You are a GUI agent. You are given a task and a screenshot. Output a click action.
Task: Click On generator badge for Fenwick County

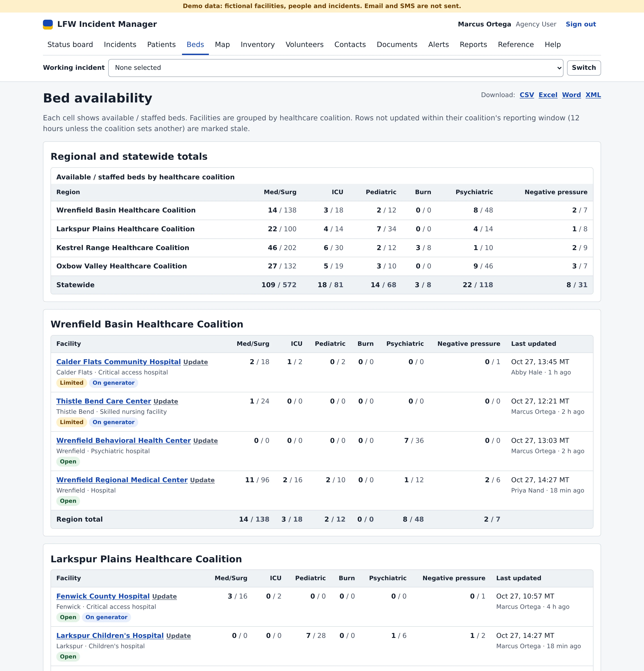(x=106, y=617)
